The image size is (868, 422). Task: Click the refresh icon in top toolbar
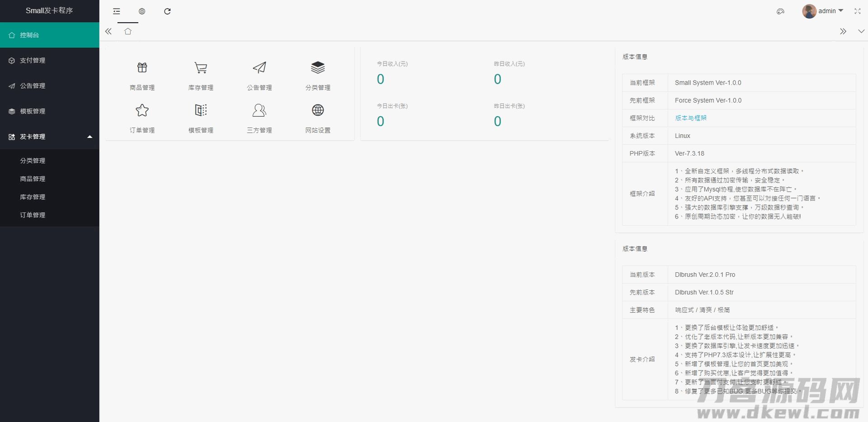pos(167,11)
